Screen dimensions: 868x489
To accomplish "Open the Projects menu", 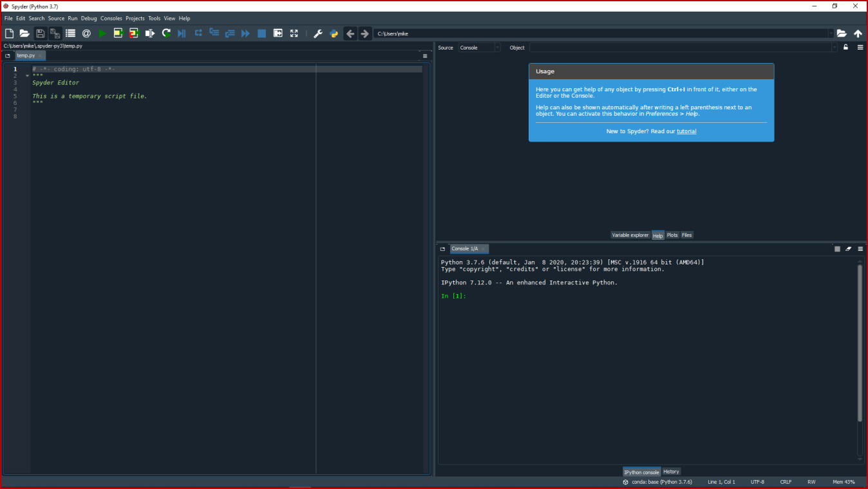I will point(135,18).
